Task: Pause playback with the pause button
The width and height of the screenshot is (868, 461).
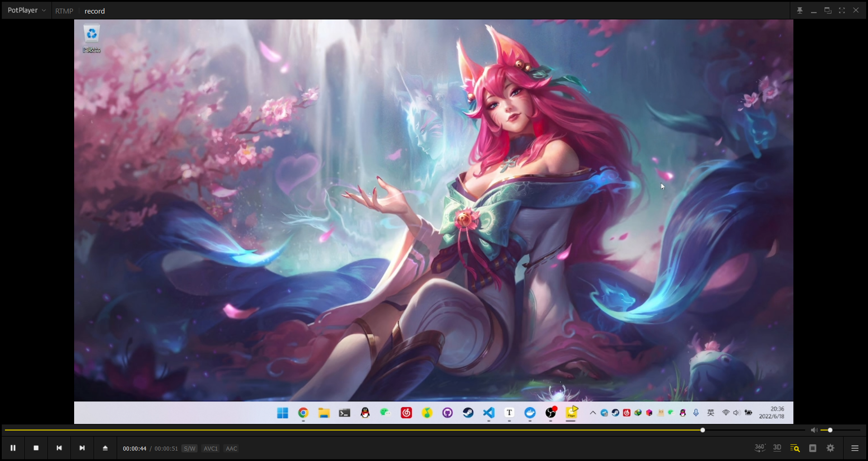Action: tap(13, 448)
